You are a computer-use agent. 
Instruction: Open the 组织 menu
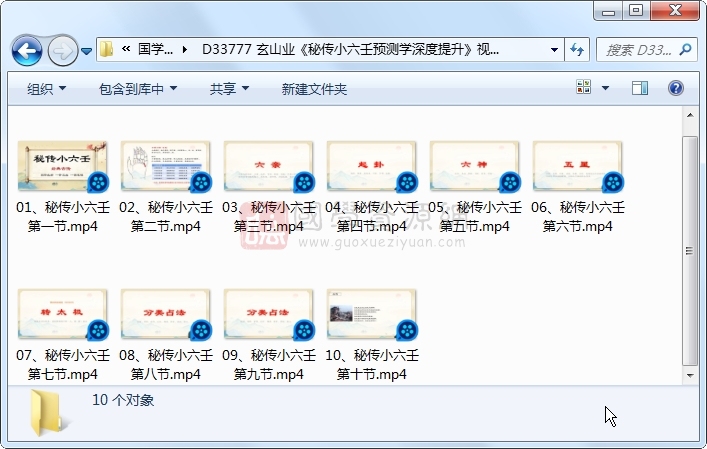coord(46,89)
